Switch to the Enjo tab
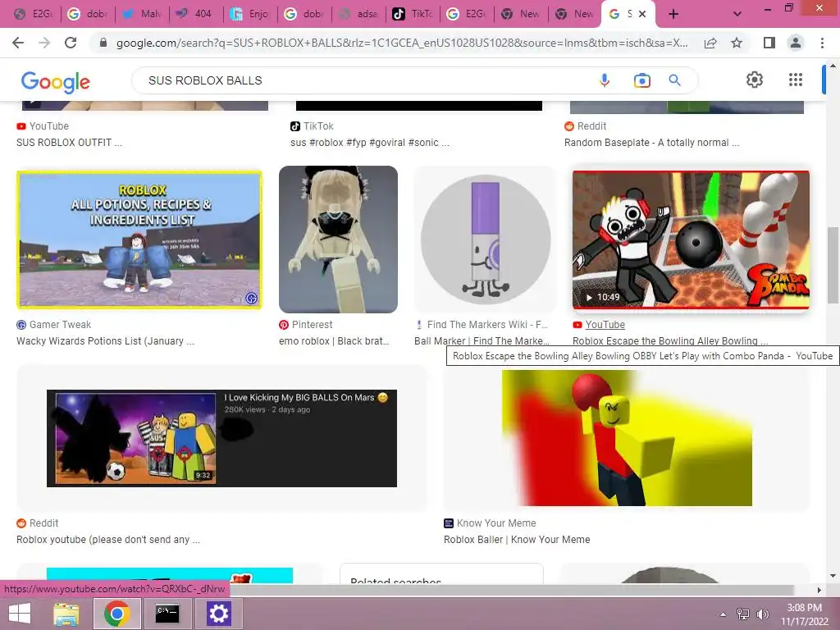840x630 pixels. click(250, 14)
